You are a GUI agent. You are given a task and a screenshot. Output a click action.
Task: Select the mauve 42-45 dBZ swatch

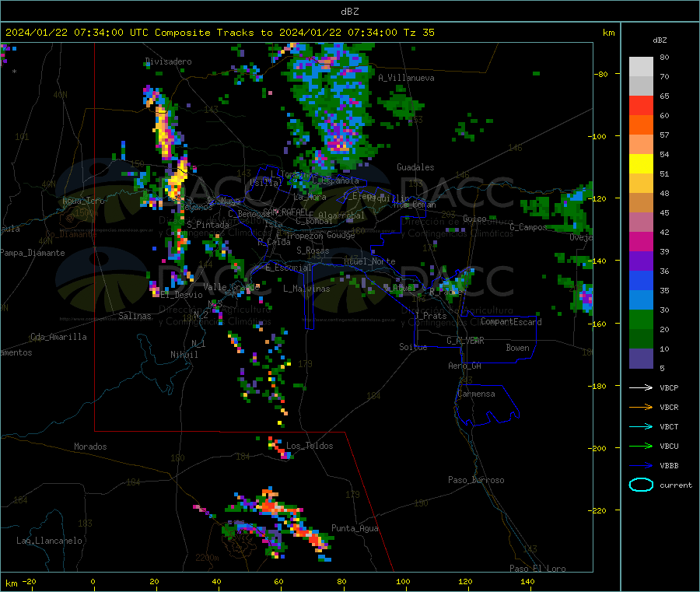pyautogui.click(x=641, y=222)
